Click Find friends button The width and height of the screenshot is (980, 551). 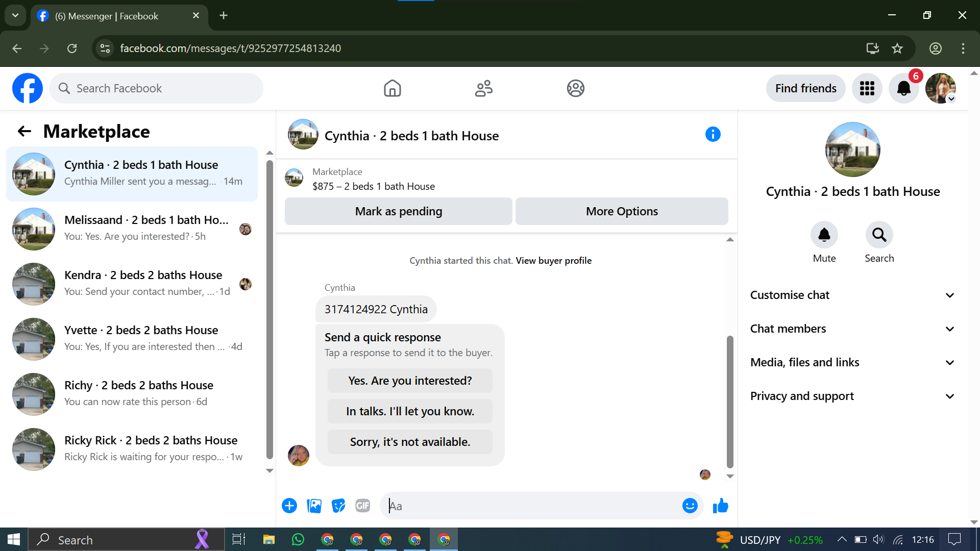click(x=805, y=88)
